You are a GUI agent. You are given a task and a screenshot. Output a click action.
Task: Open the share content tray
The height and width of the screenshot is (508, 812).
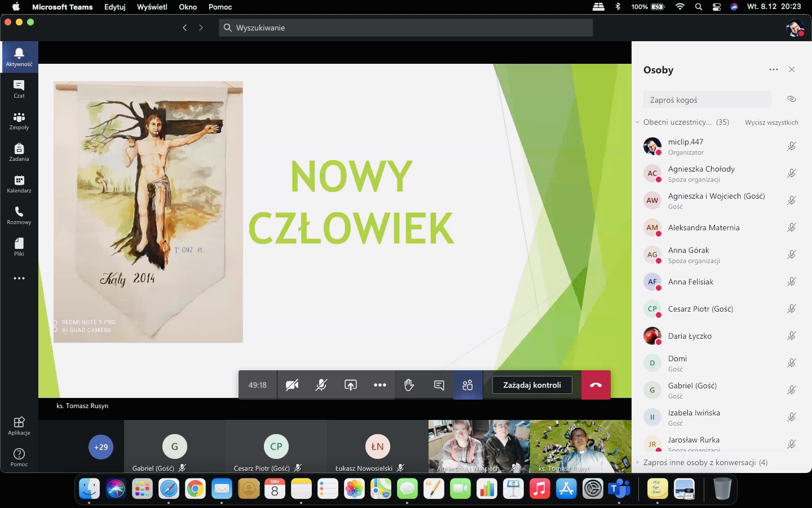pyautogui.click(x=351, y=385)
